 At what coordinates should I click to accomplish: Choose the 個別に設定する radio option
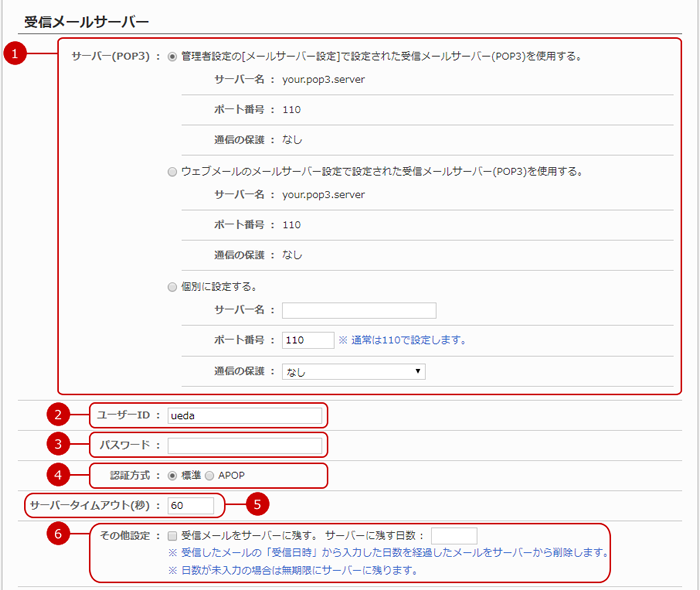[x=172, y=287]
